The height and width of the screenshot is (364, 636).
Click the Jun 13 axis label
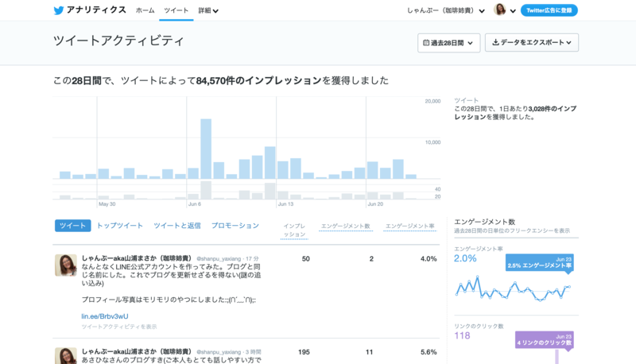(285, 204)
